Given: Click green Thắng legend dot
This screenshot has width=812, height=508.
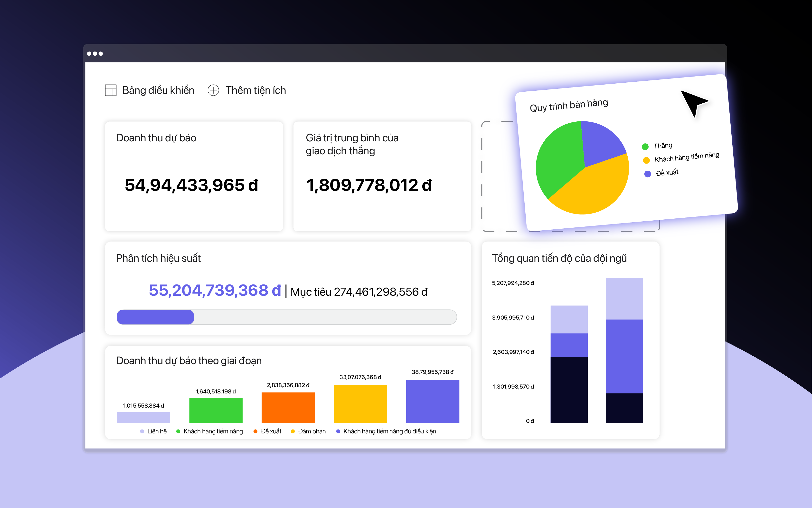Looking at the screenshot, I should point(645,147).
